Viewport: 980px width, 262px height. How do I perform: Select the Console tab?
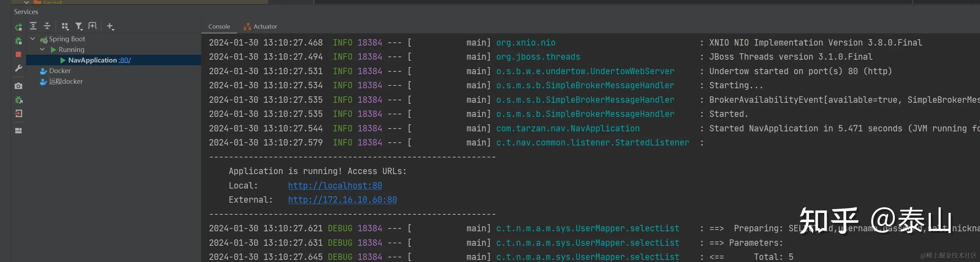(219, 26)
